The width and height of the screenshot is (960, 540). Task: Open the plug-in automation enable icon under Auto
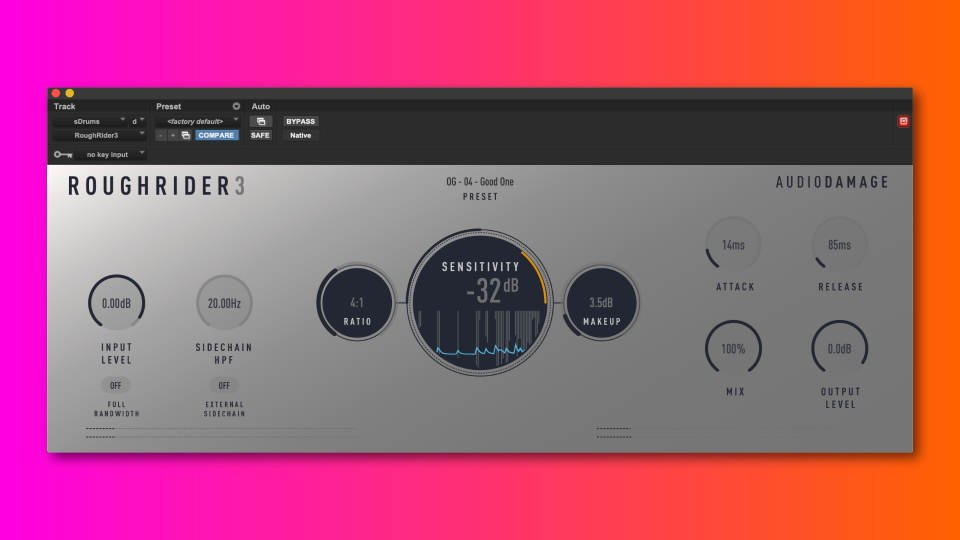(261, 121)
